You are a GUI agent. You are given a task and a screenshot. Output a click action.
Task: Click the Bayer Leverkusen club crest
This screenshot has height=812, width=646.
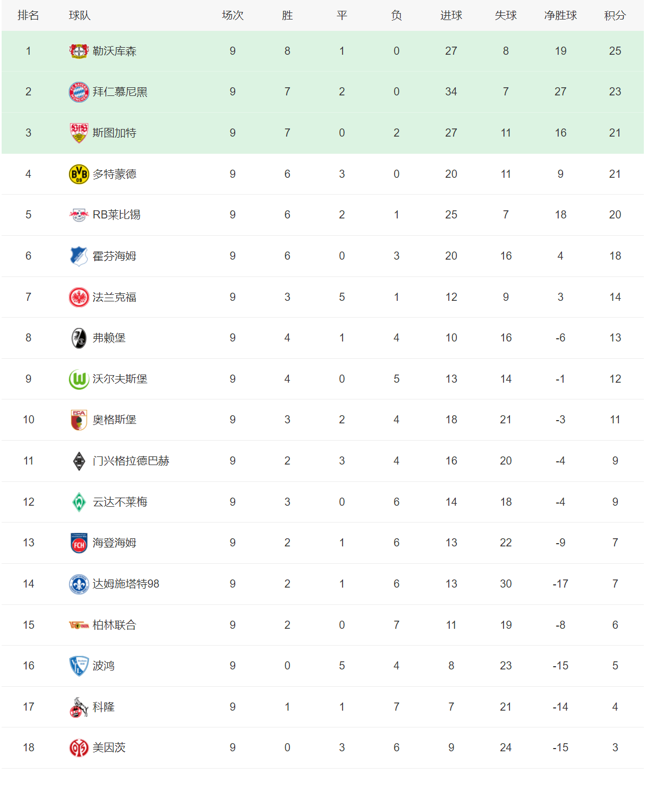coord(79,51)
